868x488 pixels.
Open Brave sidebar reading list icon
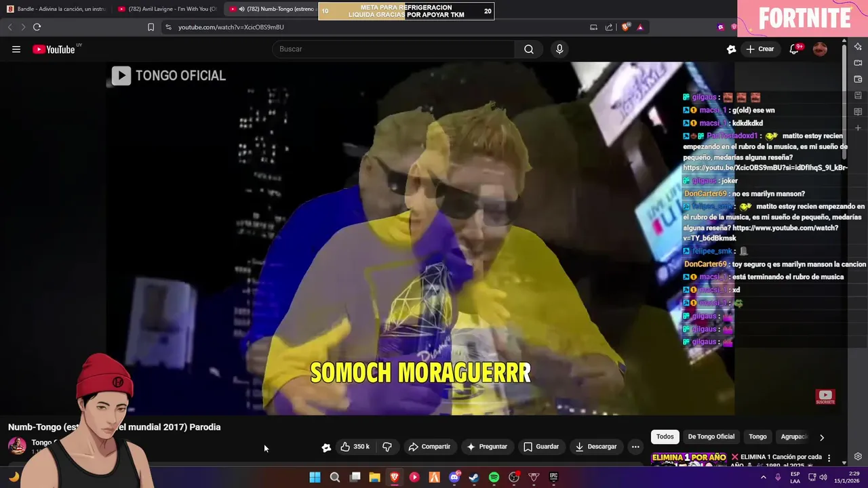(x=858, y=112)
